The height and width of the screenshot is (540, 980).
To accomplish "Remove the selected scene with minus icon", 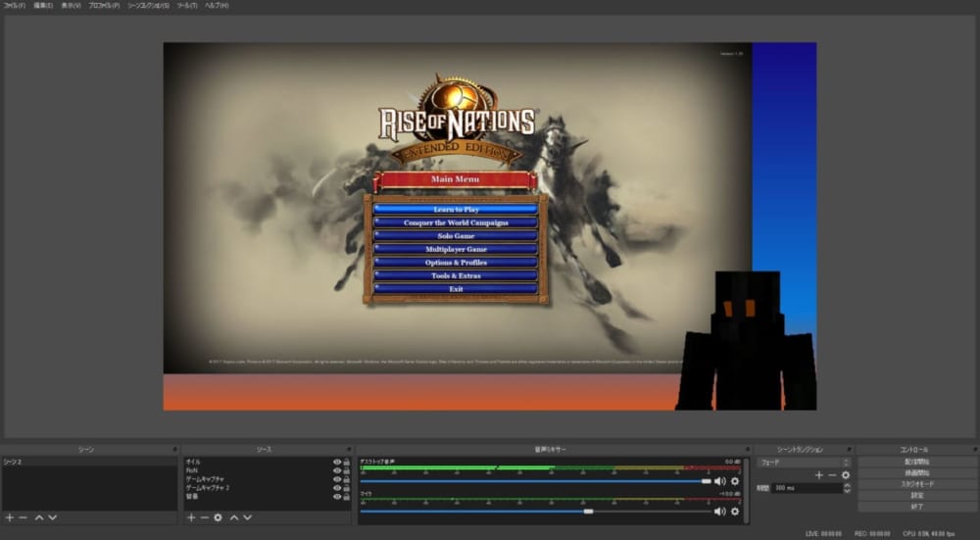I will (x=23, y=516).
